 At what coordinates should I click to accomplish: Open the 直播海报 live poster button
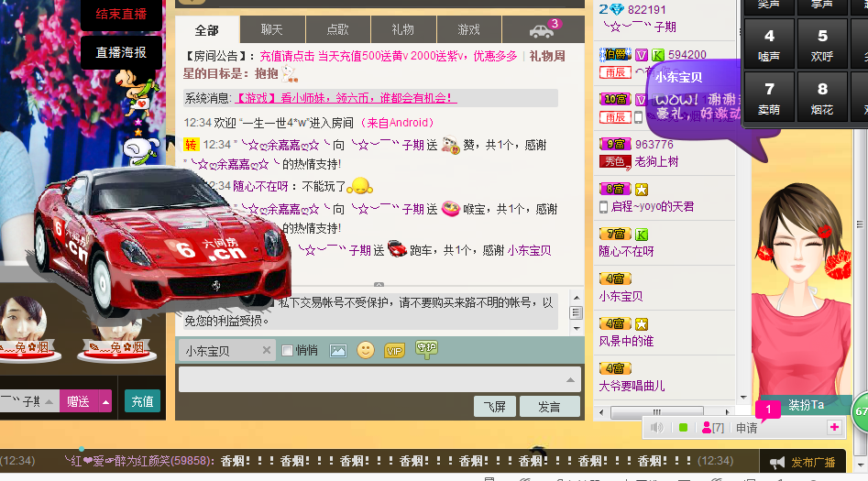click(121, 52)
